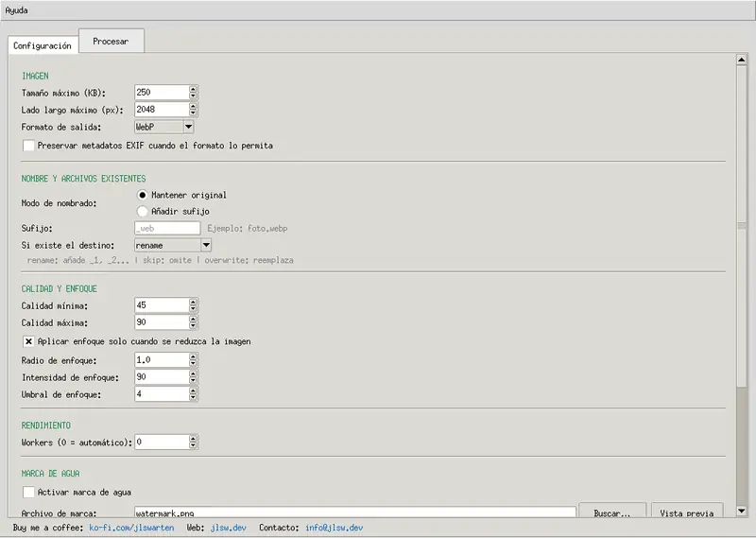Click the Buscar... button
The width and height of the screenshot is (756, 538).
(612, 511)
